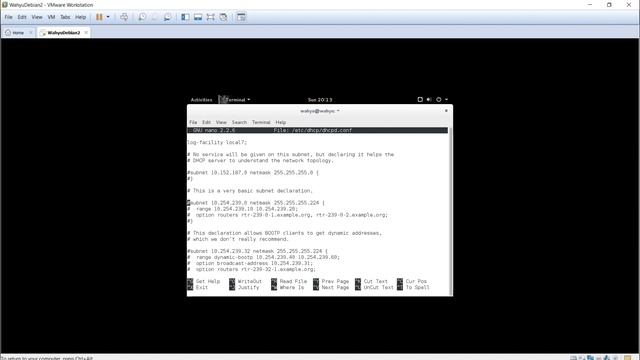This screenshot has height=360, width=640.
Task: Click the nano 'WriteOut' shortcut label
Action: coord(250,281)
